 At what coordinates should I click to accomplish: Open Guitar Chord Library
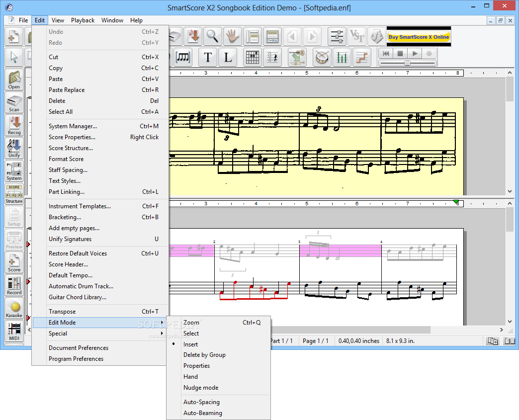coord(100,297)
